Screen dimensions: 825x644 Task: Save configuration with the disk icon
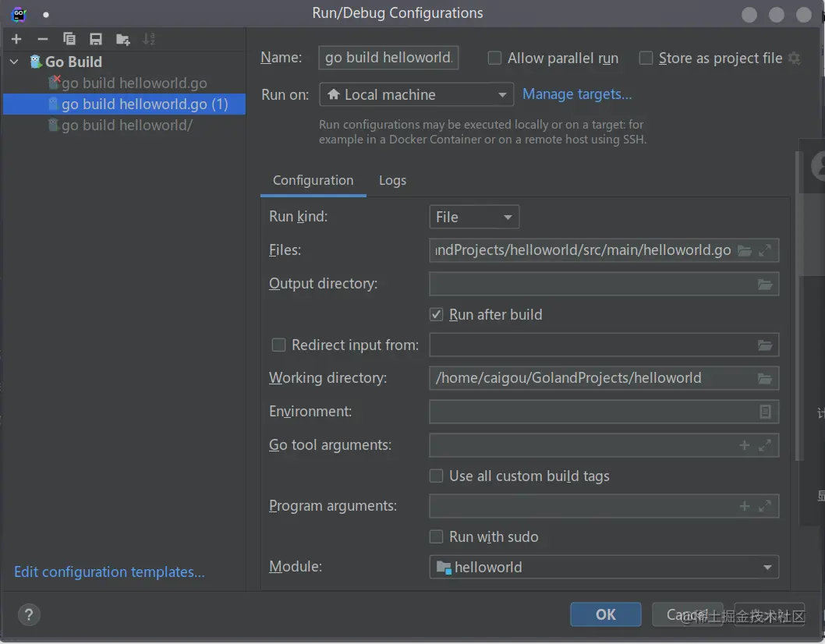click(x=96, y=39)
